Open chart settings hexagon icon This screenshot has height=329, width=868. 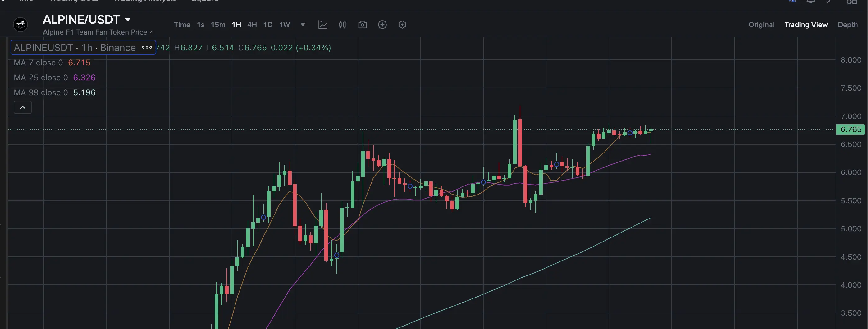tap(402, 25)
